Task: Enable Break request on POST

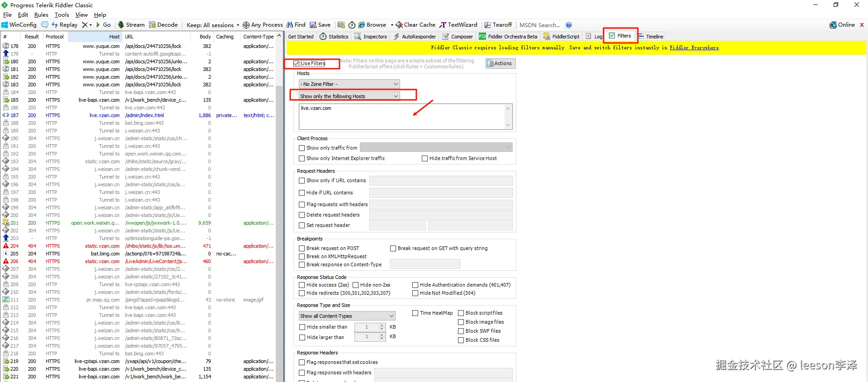Action: tap(302, 248)
